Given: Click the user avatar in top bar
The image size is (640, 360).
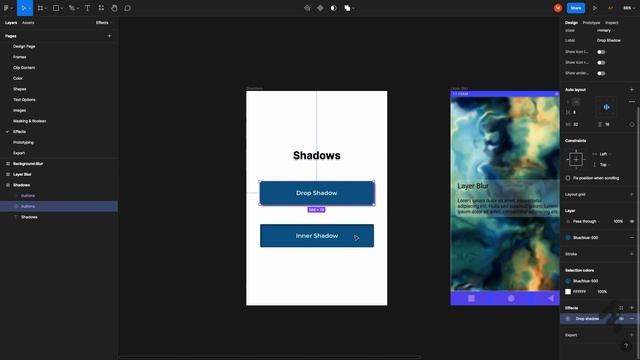Looking at the screenshot, I should pyautogui.click(x=558, y=8).
